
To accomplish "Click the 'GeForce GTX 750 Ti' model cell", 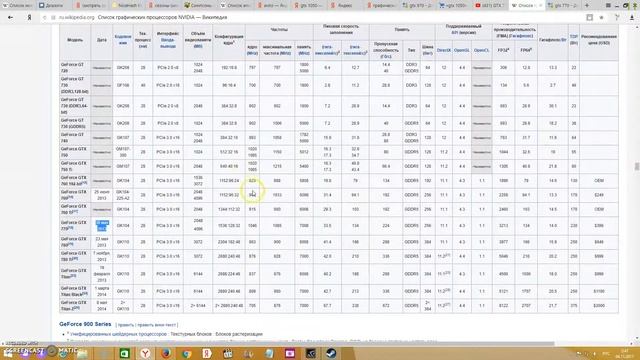I will pyautogui.click(x=74, y=166).
